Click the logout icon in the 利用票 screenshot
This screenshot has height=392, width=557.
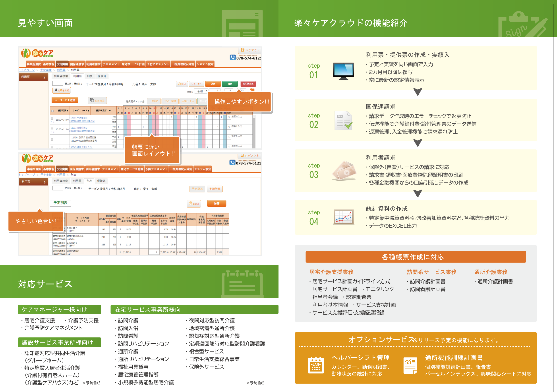coord(243,50)
